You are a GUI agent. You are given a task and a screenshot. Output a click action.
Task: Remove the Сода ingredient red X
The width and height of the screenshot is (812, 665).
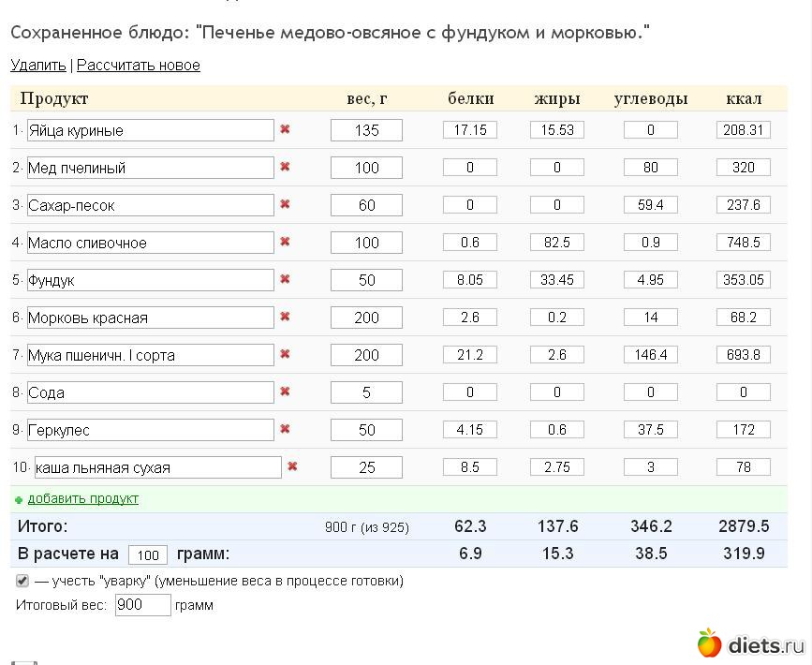pyautogui.click(x=285, y=392)
